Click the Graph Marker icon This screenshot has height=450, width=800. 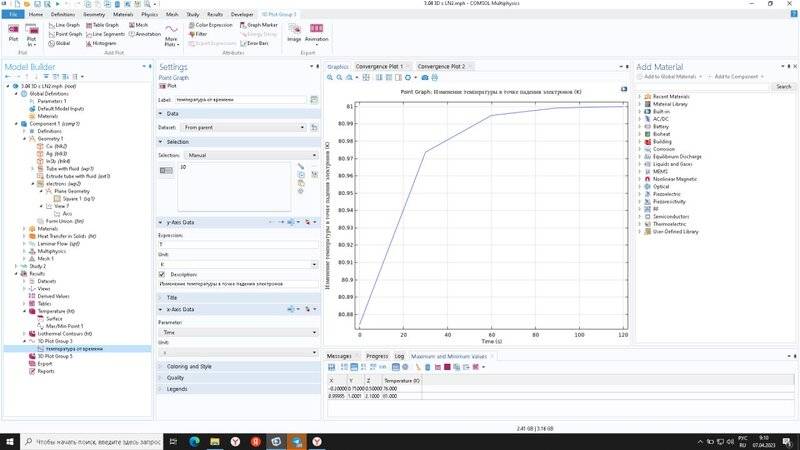coord(259,25)
